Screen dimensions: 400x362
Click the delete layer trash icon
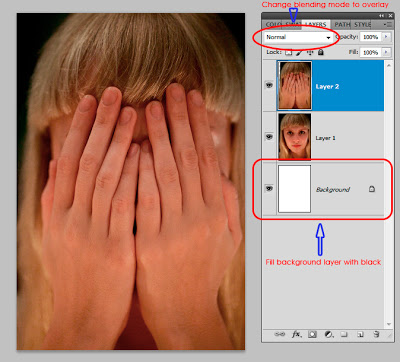376,334
